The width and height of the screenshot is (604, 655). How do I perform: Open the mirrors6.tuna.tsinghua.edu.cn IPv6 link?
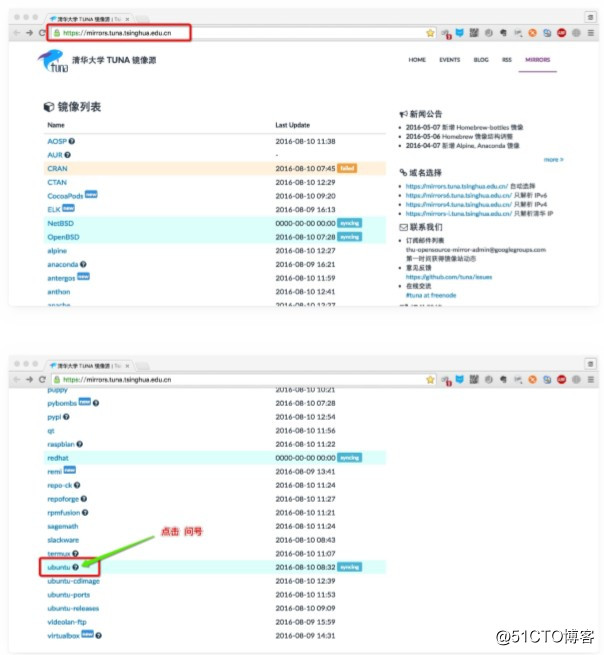(x=459, y=195)
